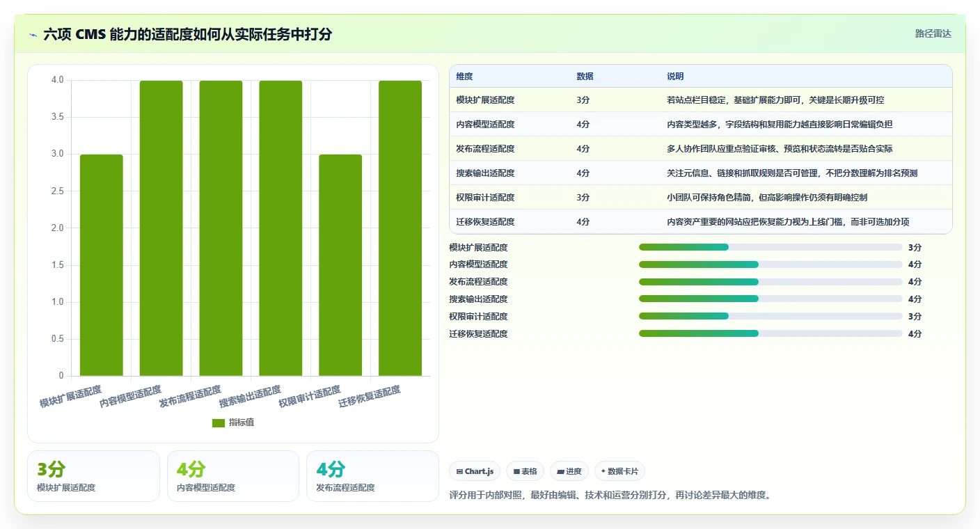980x529 pixels.
Task: Click the 内容模型适配度 table row cell
Action: click(x=485, y=125)
